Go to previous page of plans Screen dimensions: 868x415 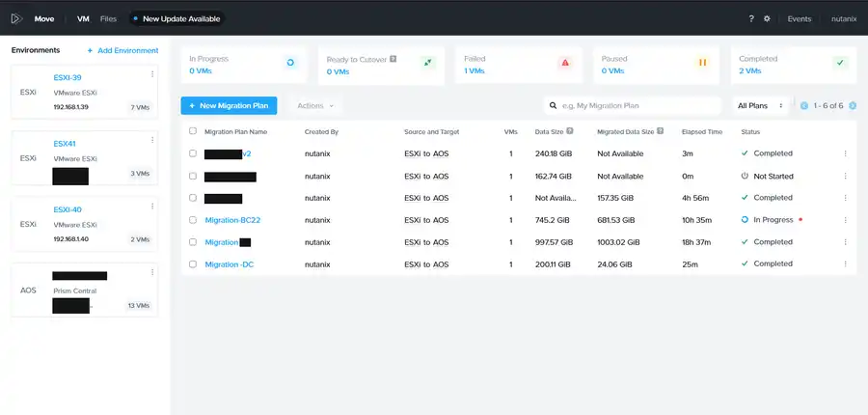(804, 106)
